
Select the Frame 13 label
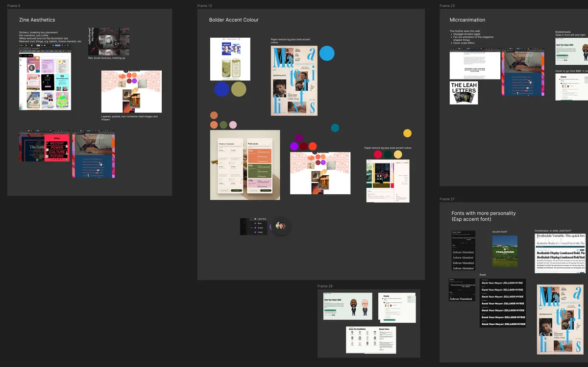click(x=204, y=6)
